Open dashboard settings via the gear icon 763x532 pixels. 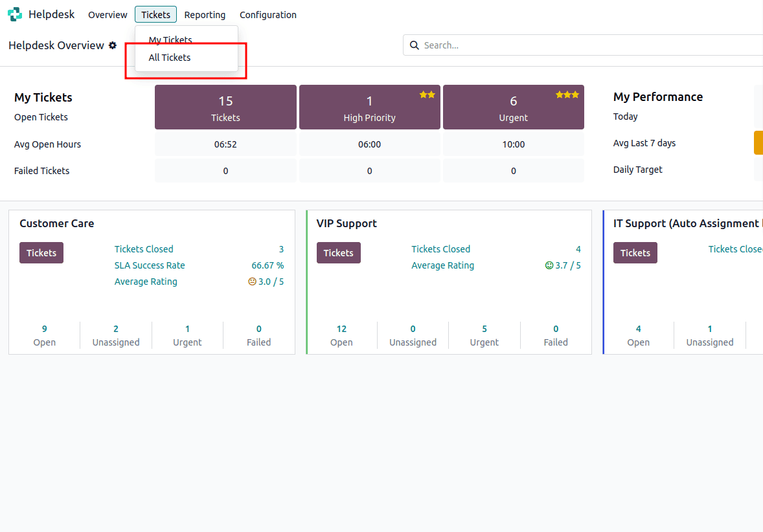113,45
